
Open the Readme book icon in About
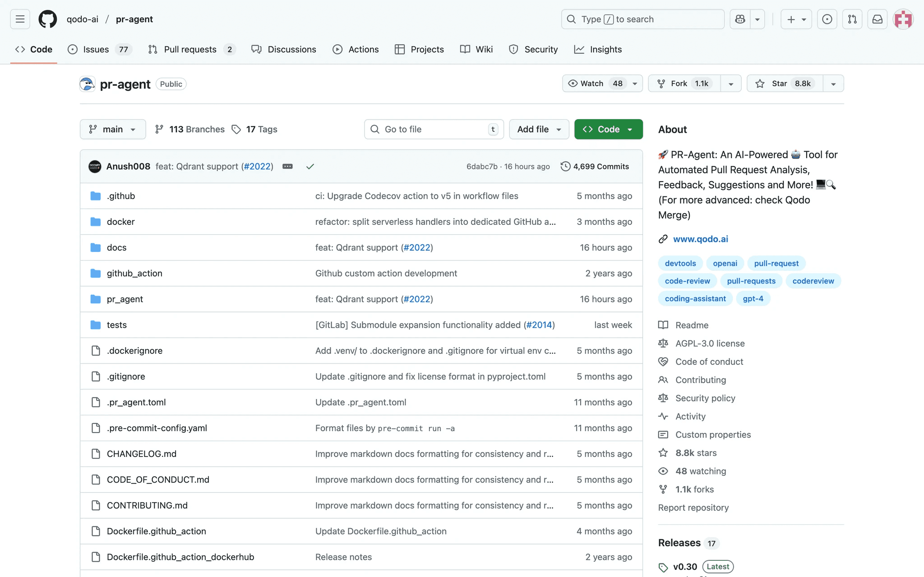(663, 325)
